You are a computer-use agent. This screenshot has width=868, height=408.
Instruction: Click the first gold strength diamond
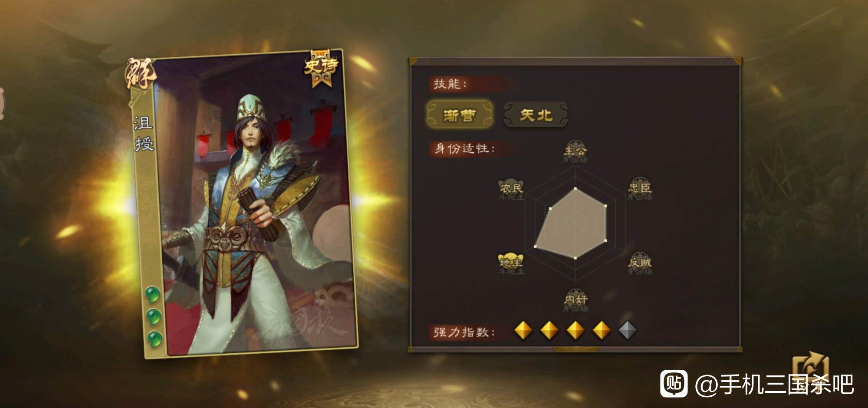[x=523, y=330]
